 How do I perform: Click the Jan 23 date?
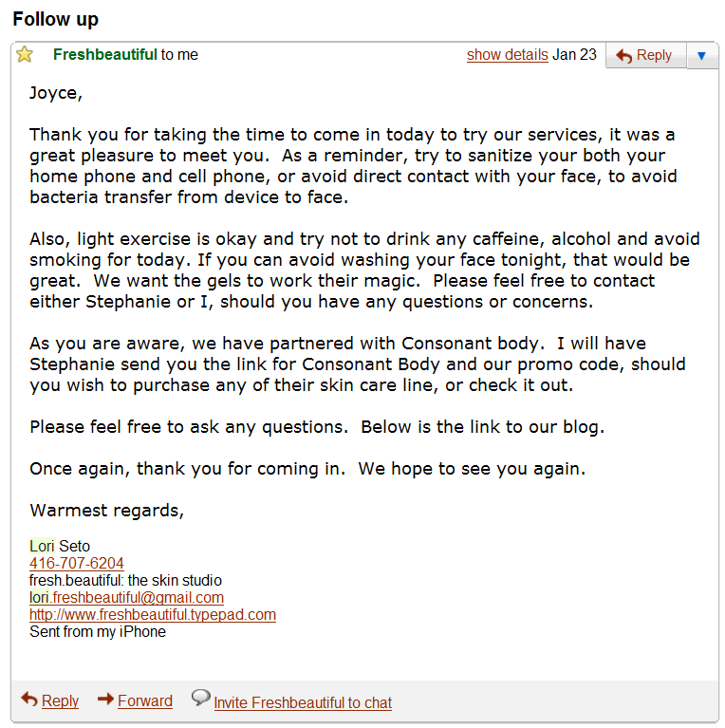coord(574,54)
